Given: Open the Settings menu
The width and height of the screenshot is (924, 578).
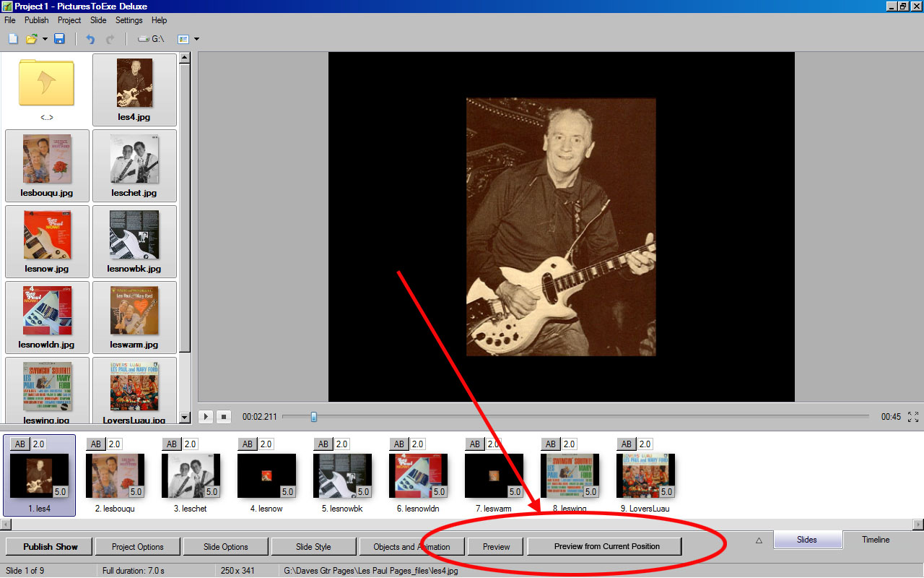Looking at the screenshot, I should click(x=128, y=20).
